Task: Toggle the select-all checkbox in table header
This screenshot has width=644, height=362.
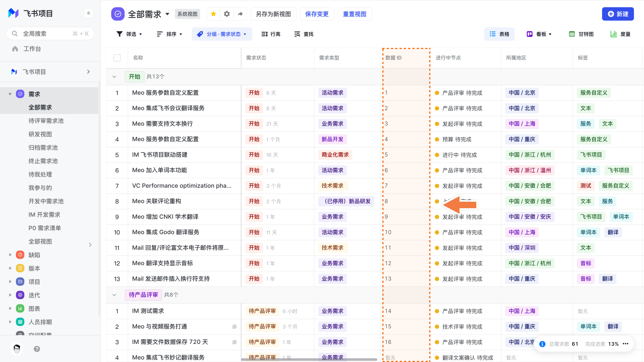Action: tap(117, 58)
